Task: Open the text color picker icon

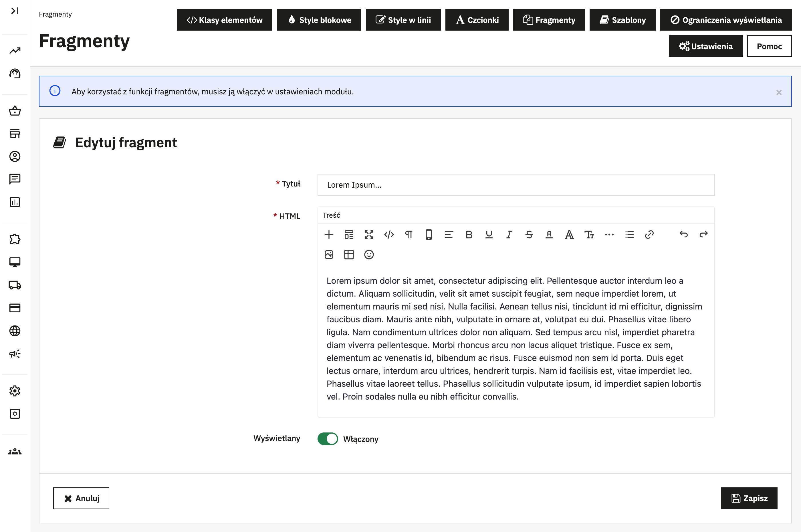Action: (549, 235)
